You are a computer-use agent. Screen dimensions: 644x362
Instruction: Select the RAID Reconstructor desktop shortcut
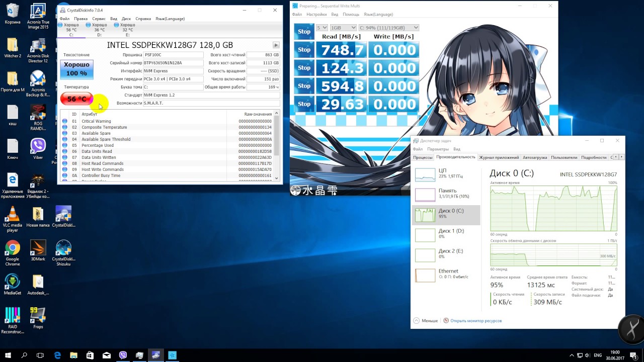[x=13, y=321]
